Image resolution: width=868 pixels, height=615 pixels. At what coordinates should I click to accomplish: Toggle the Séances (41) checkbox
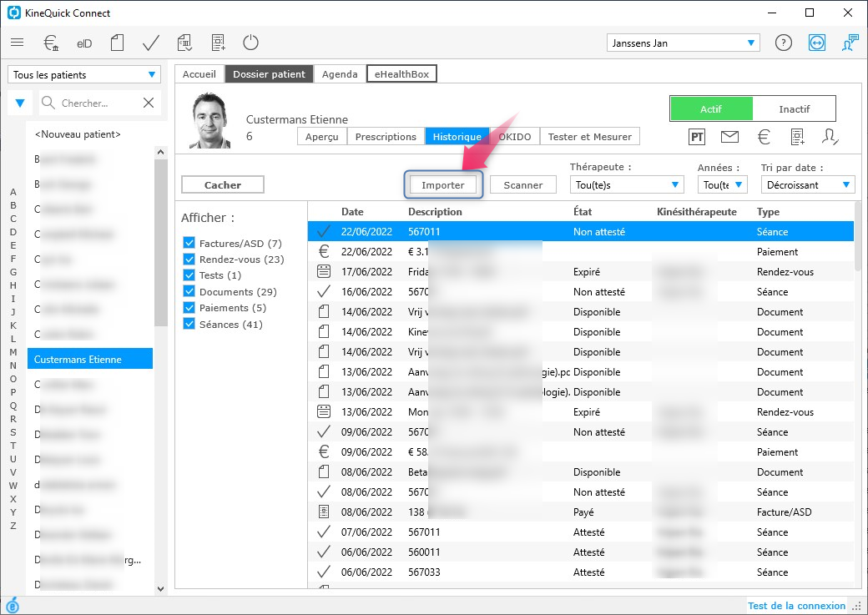point(189,325)
